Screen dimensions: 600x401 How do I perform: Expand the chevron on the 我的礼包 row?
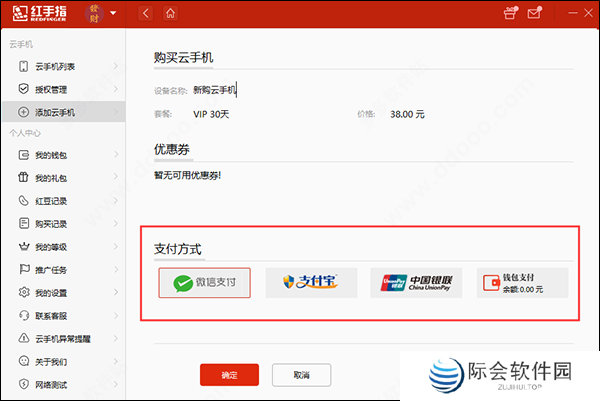point(116,177)
